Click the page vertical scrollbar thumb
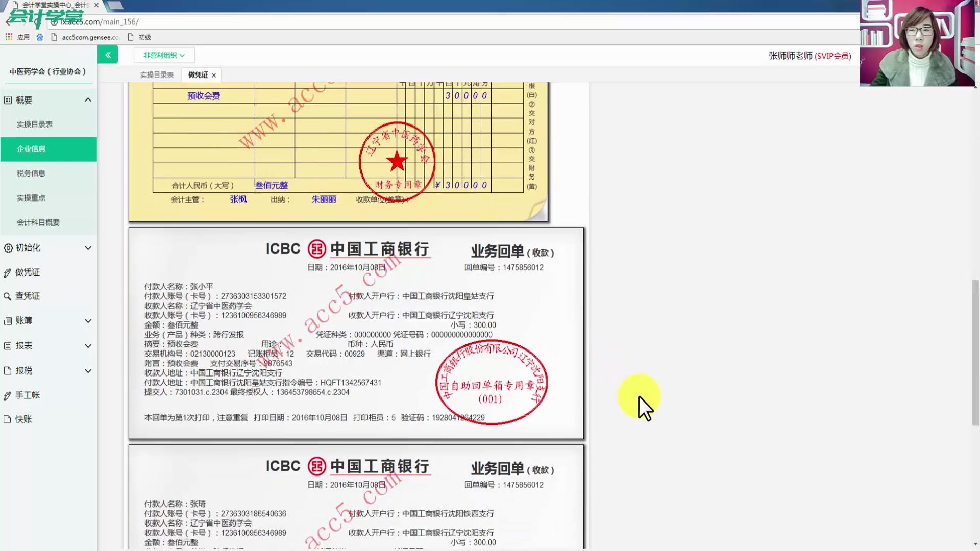 pos(975,352)
